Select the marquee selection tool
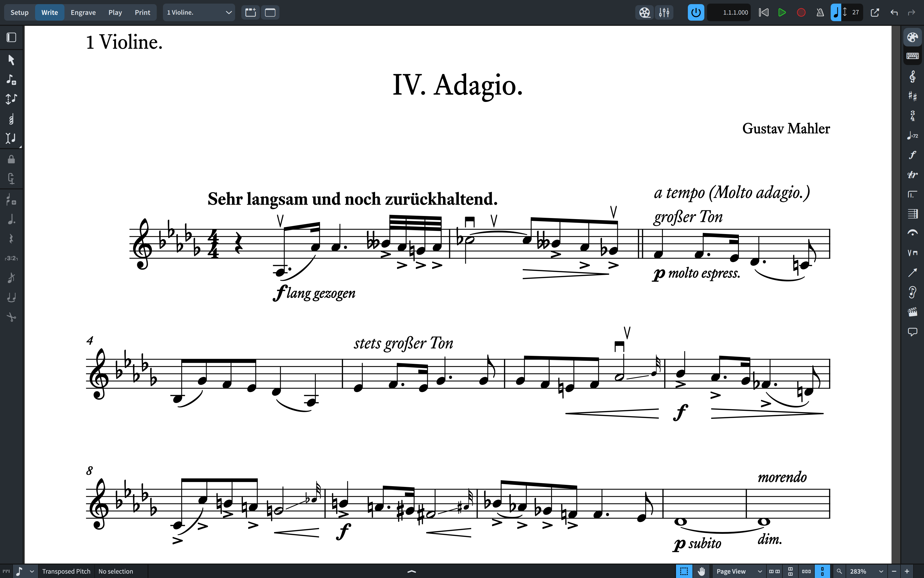924x578 pixels. tap(684, 572)
